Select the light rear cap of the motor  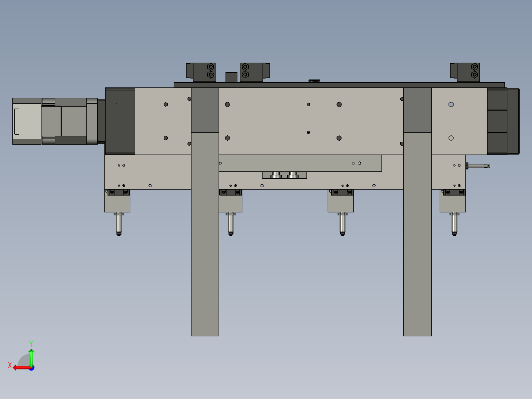[x=27, y=121]
